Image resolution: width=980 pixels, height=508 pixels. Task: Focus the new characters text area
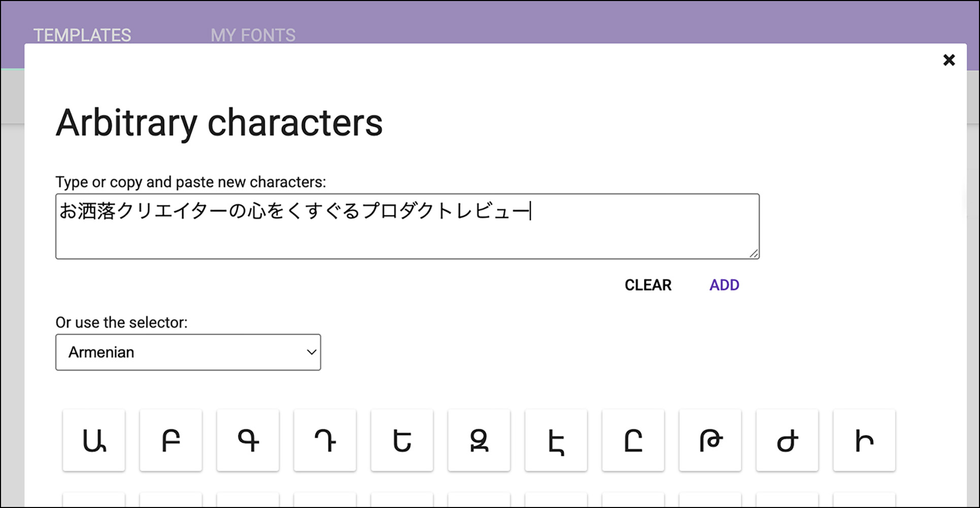pos(407,235)
